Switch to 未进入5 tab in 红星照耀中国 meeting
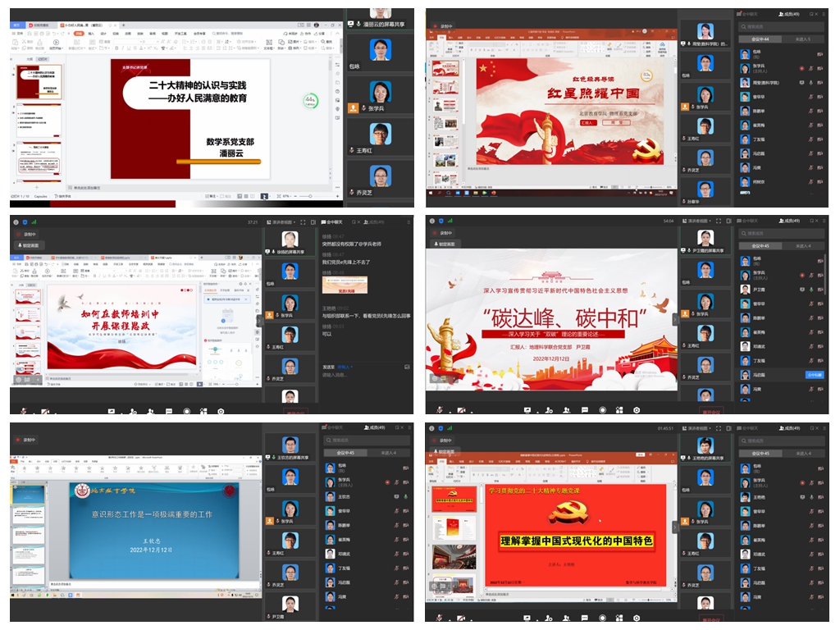 point(802,39)
